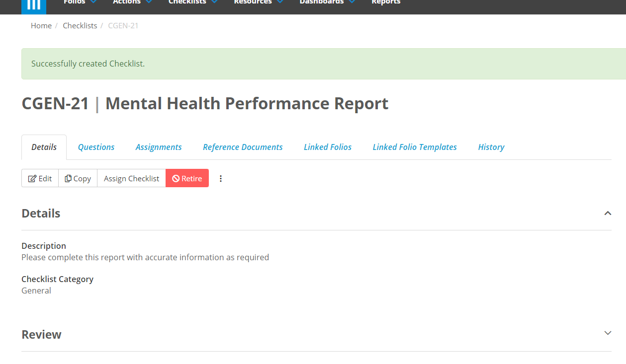The height and width of the screenshot is (364, 626).
Task: Select the Details tab
Action: (44, 147)
